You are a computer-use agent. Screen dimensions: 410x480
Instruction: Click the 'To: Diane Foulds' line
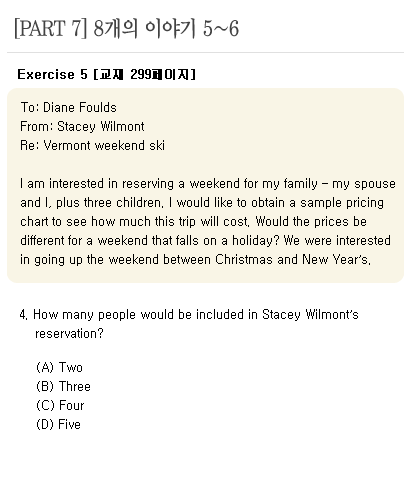coord(68,107)
